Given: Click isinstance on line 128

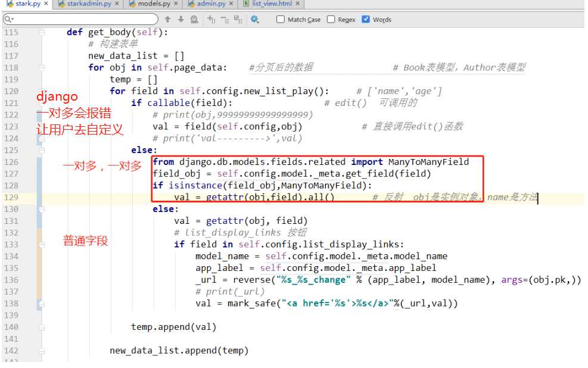Looking at the screenshot, I should tap(195, 186).
